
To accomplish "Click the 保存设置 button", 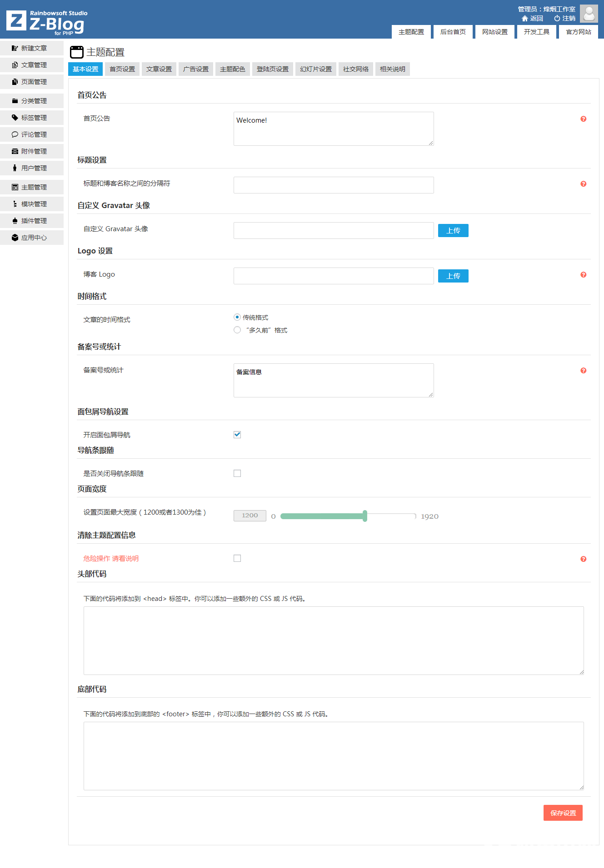I will point(563,813).
